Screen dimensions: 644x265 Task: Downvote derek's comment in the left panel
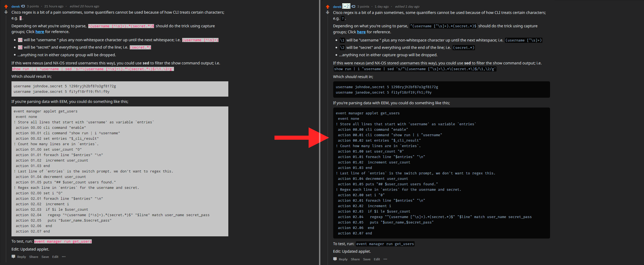pyautogui.click(x=6, y=12)
